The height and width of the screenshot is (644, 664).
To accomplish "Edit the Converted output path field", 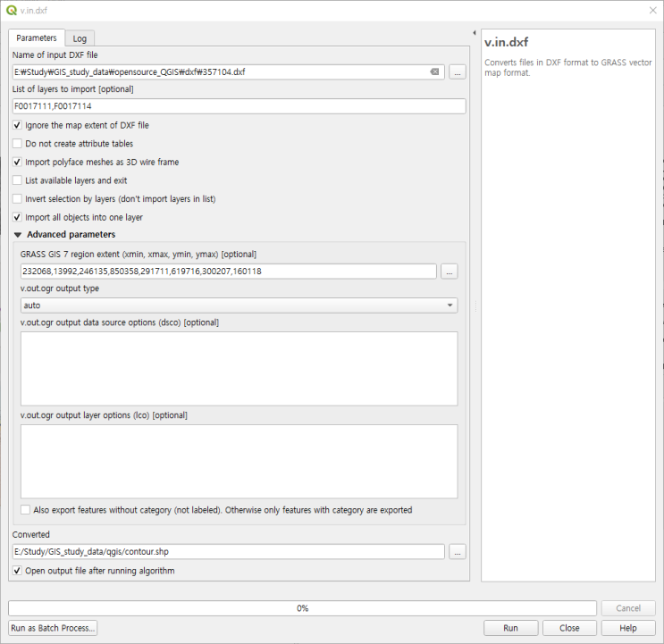I will coord(228,552).
